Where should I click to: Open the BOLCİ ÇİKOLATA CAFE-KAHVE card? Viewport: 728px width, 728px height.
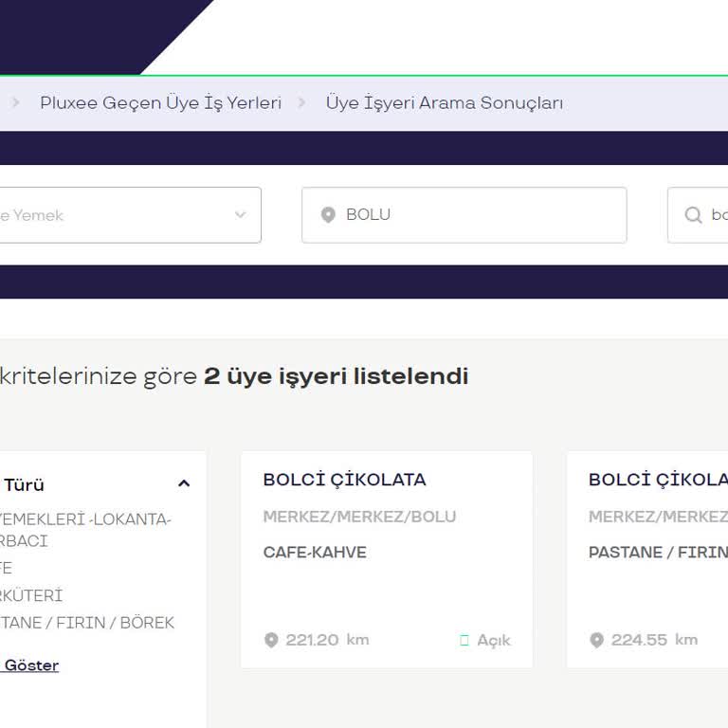(x=387, y=559)
